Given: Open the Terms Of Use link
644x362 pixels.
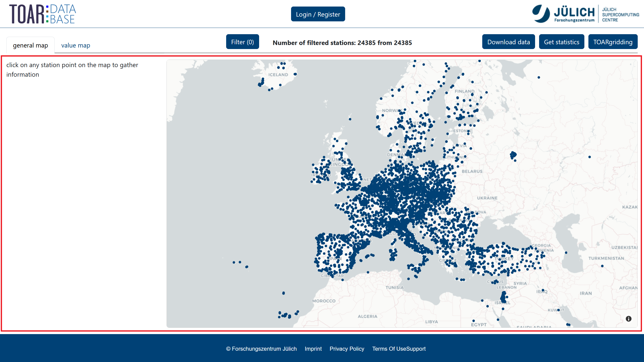Looking at the screenshot, I should (389, 349).
